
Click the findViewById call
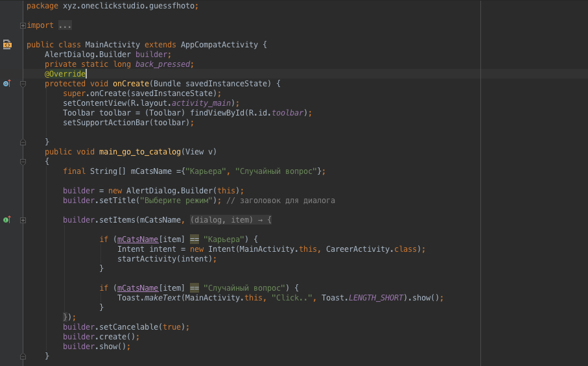(217, 113)
